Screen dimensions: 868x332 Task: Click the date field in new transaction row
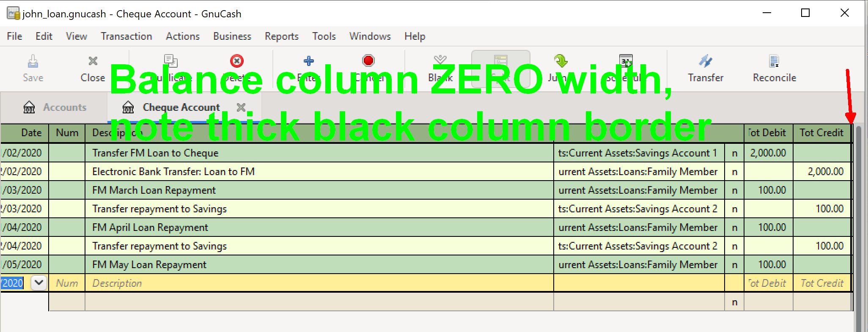point(12,283)
